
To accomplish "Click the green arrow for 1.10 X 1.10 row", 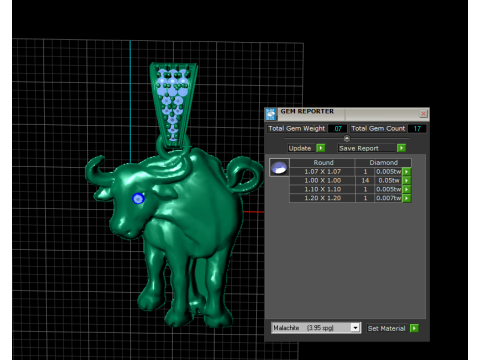I will click(x=407, y=189).
